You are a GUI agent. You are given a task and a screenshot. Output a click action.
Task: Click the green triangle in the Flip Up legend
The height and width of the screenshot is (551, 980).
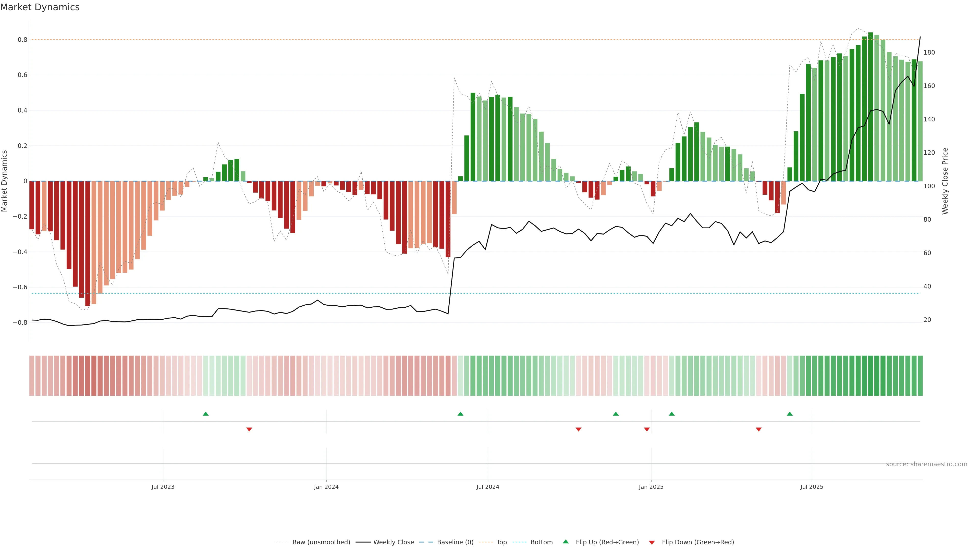(x=566, y=542)
